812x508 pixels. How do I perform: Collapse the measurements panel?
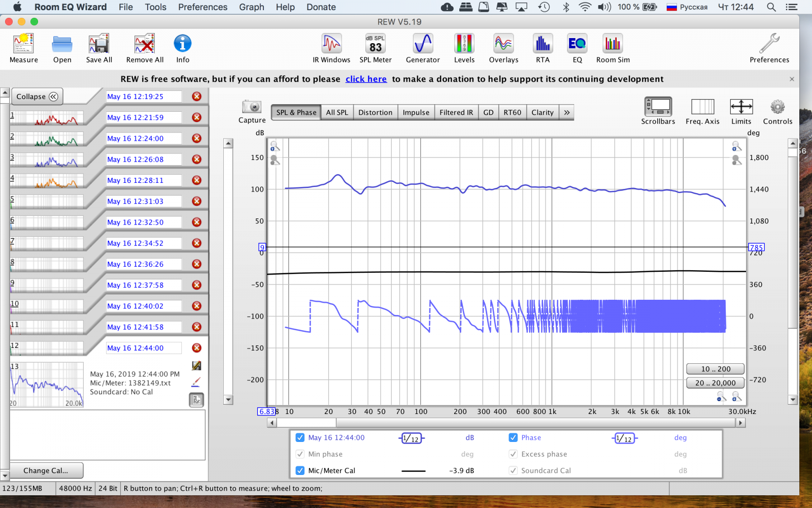pyautogui.click(x=37, y=97)
